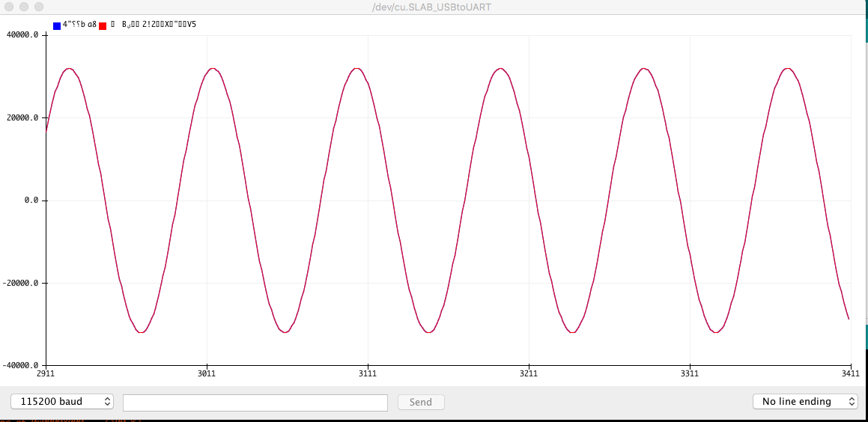
Task: Click the -20000.0 y-axis label
Action: pyautogui.click(x=21, y=283)
